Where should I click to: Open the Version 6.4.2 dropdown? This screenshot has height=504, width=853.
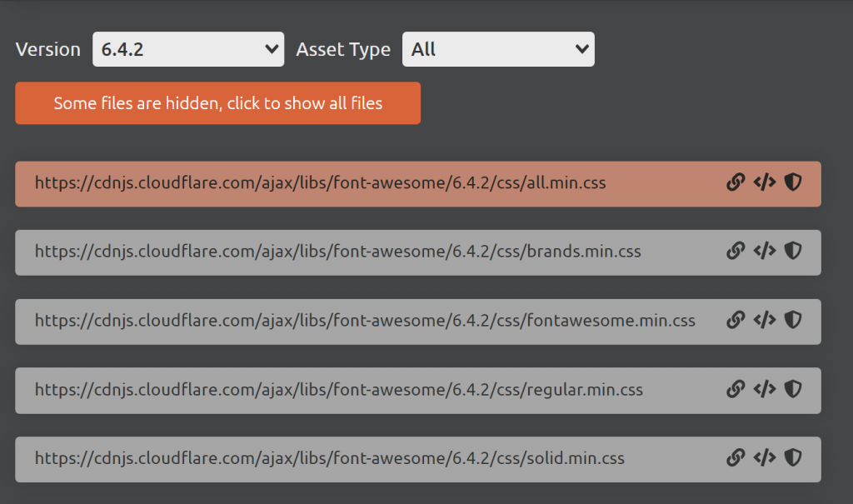click(x=188, y=49)
